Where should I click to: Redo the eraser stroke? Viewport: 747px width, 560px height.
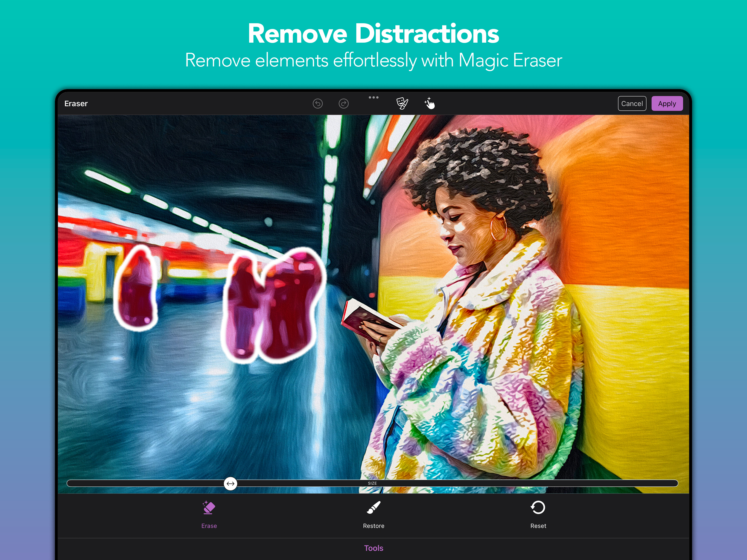343,103
